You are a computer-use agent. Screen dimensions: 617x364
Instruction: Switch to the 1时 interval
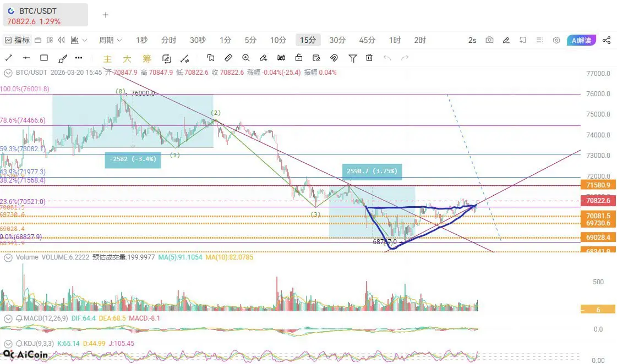[x=395, y=40]
